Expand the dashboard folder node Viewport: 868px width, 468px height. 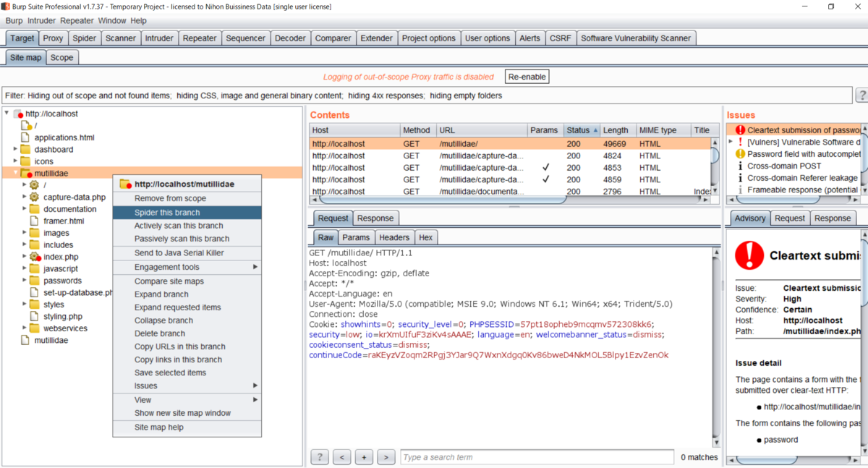point(15,150)
